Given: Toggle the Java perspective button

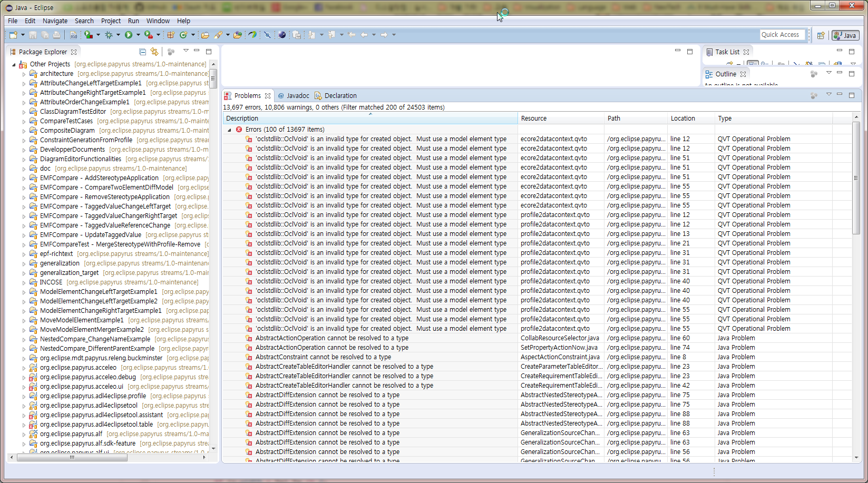Looking at the screenshot, I should 845,35.
